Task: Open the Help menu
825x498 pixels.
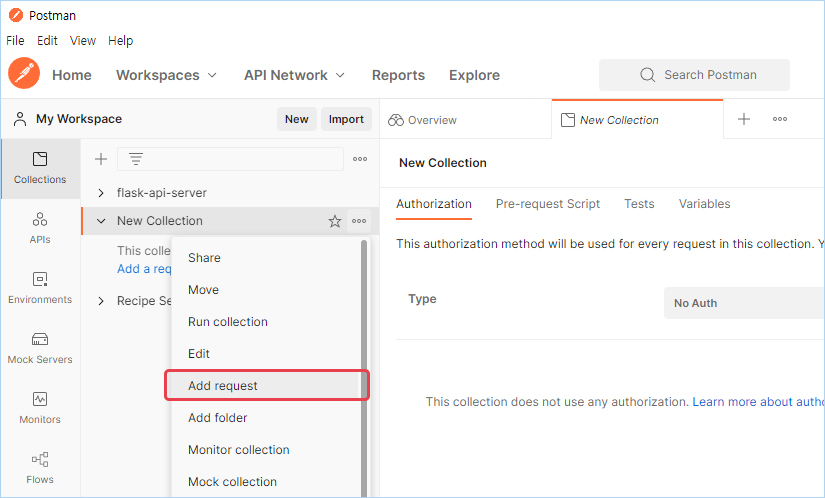Action: pyautogui.click(x=120, y=40)
